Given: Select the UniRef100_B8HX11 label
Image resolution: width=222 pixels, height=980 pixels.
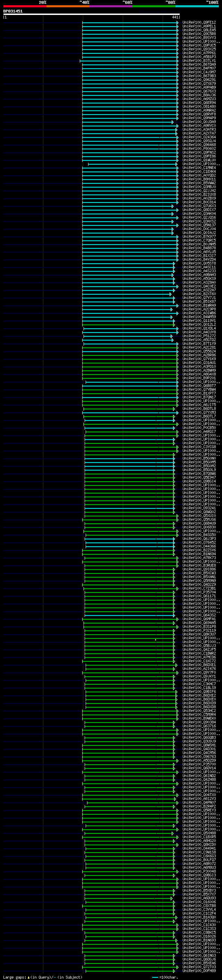Looking at the screenshot, I should 199,179.
